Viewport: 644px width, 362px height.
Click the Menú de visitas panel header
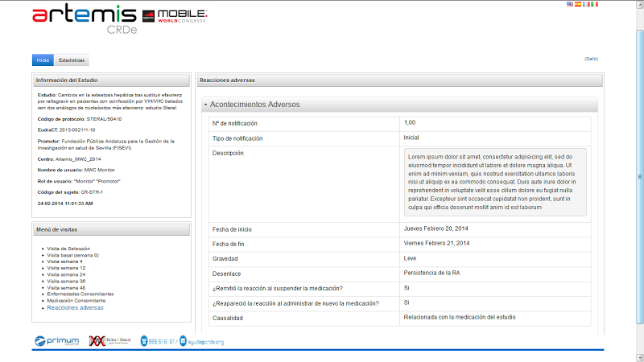pos(111,229)
